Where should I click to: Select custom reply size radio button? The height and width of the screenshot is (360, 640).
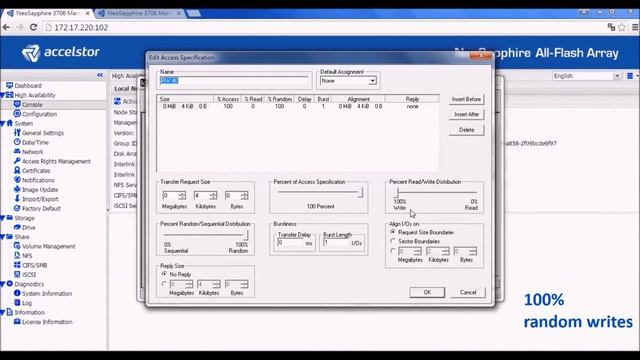(164, 284)
